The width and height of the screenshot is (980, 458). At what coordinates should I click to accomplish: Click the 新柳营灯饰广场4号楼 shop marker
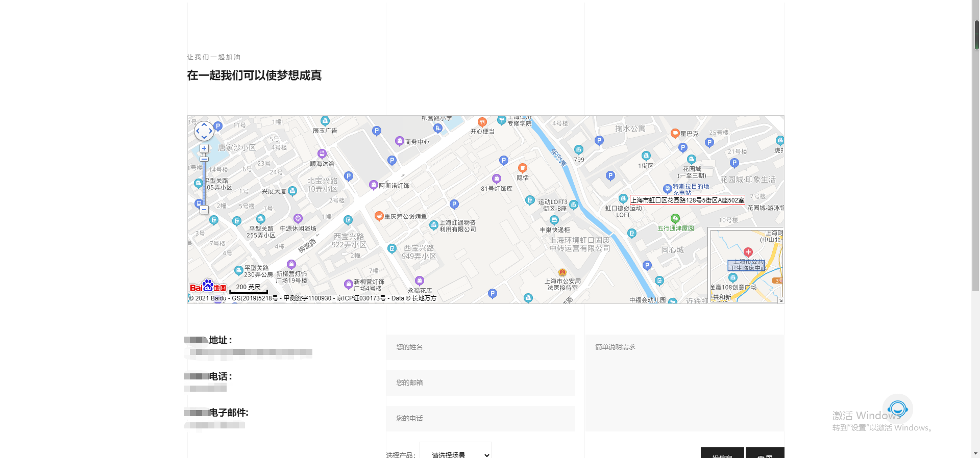349,284
